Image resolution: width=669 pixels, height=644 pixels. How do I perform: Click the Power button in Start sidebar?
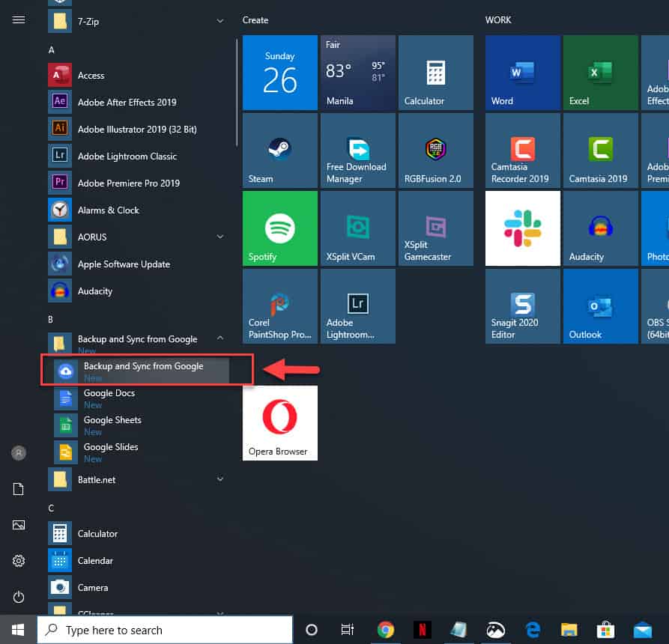18,596
